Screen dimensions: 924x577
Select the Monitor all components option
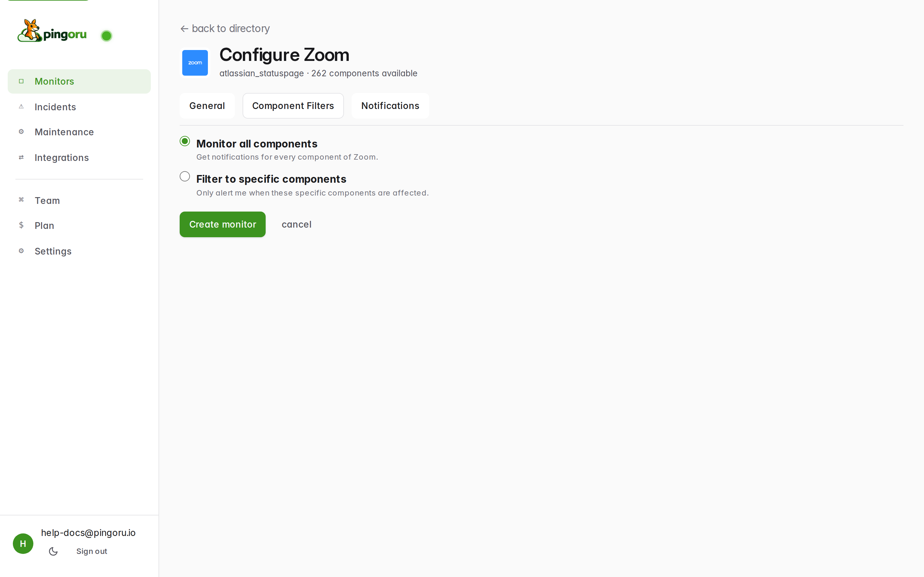[x=184, y=141]
